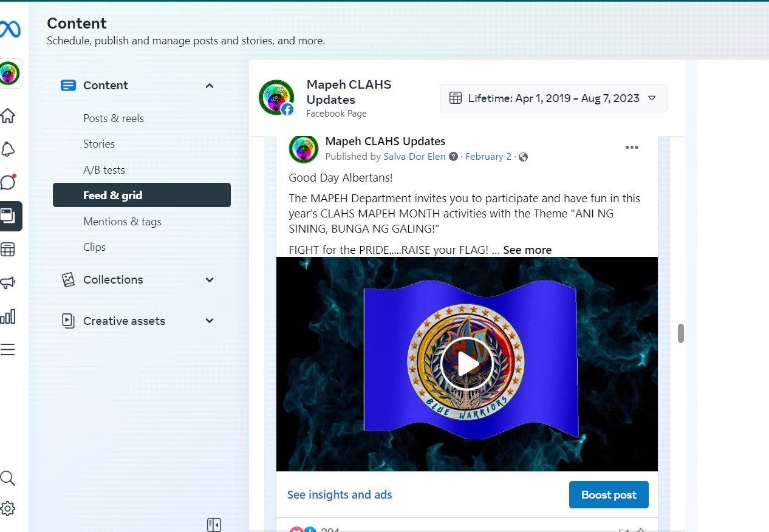Play the Blue Warriors flag video
The width and height of the screenshot is (769, 532).
click(467, 364)
